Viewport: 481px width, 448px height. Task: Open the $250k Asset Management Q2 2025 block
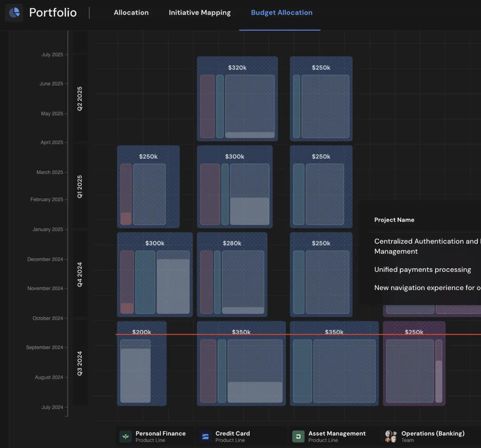click(321, 99)
